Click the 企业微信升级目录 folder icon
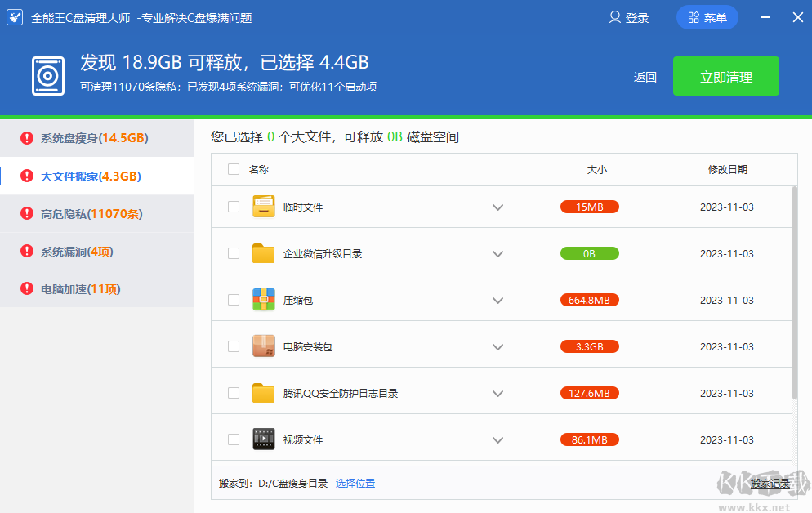The height and width of the screenshot is (513, 812). click(263, 253)
